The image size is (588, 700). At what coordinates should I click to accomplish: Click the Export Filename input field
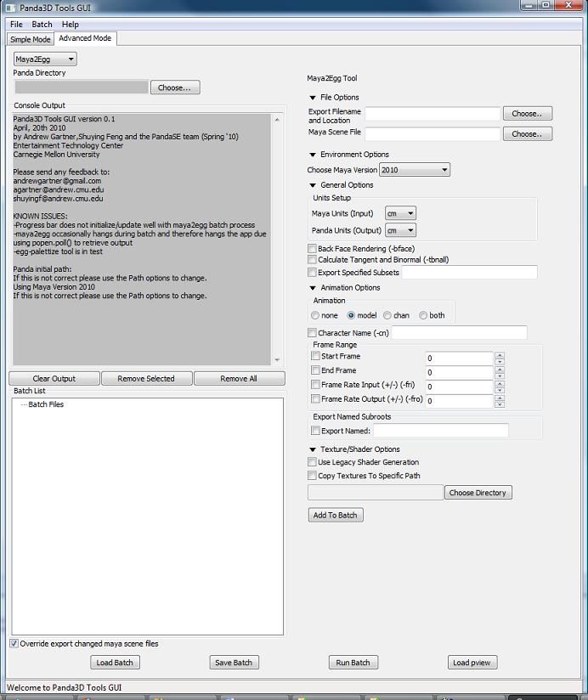coord(433,113)
